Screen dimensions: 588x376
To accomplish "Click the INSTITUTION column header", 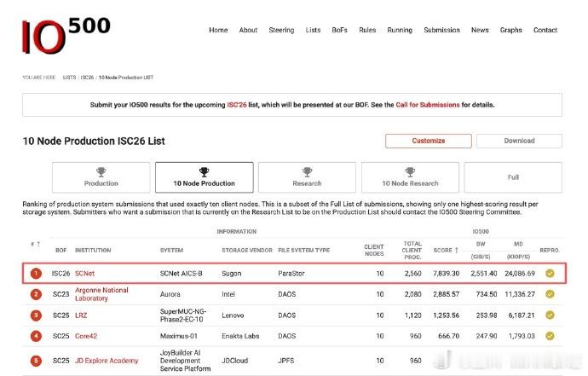I will pos(93,251).
